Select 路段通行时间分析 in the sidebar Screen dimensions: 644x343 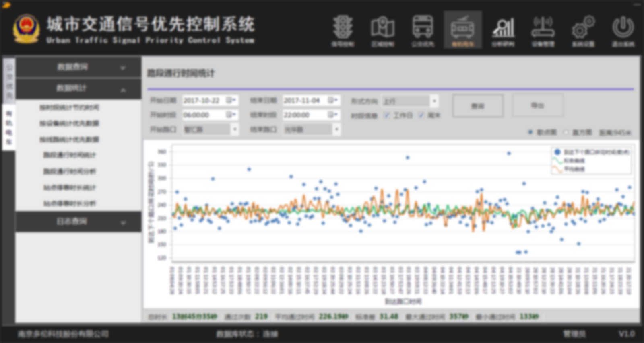coord(69,171)
